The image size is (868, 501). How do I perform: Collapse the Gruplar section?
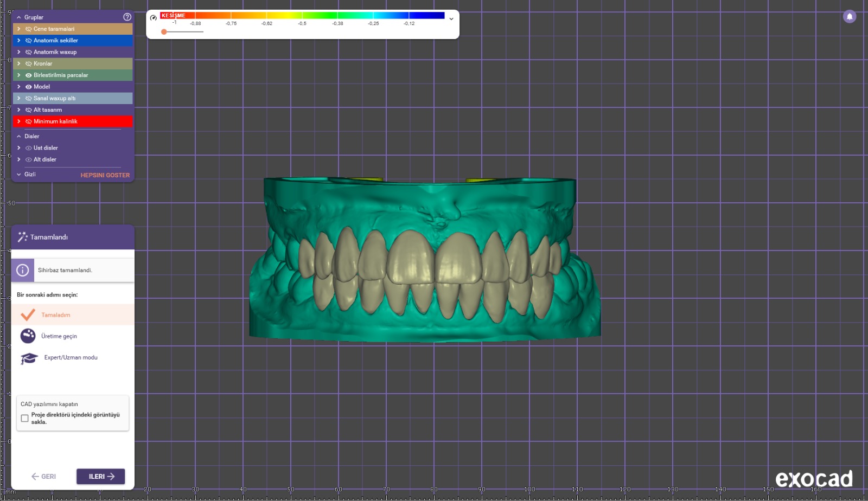click(x=19, y=17)
